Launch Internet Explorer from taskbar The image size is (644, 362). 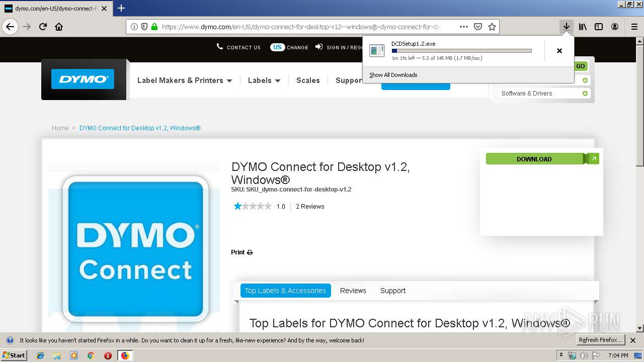[40, 355]
